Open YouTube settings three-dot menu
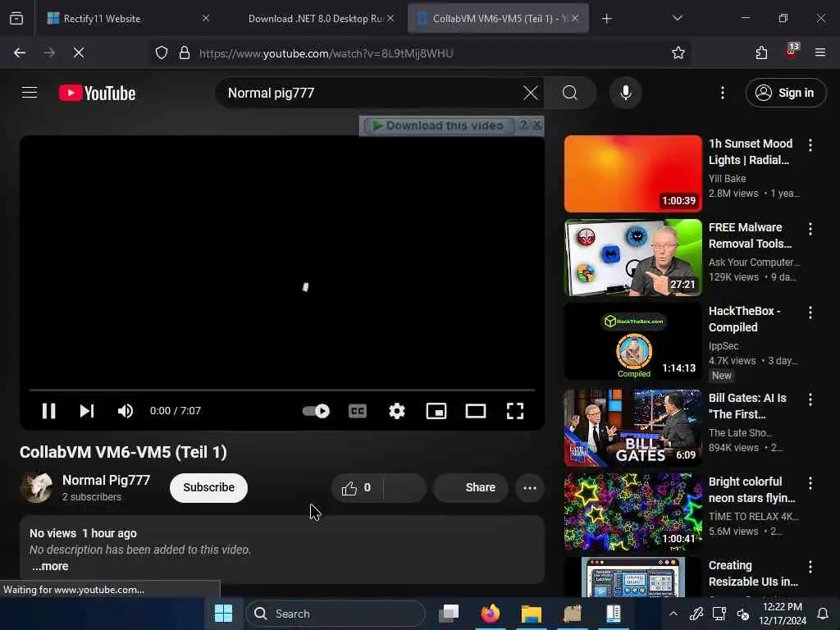The width and height of the screenshot is (840, 630). tap(722, 93)
